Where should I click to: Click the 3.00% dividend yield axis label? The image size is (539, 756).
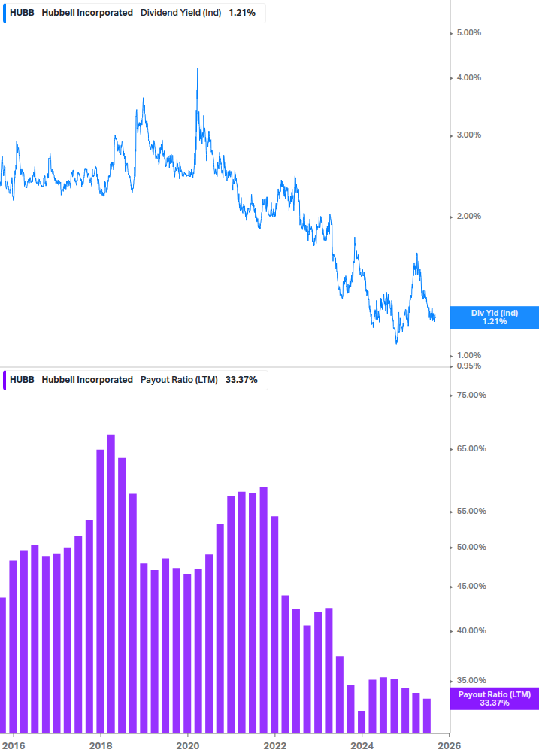coord(468,135)
